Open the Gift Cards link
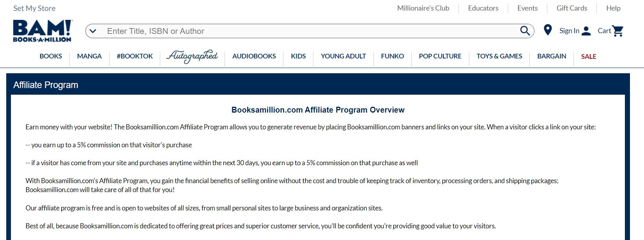The width and height of the screenshot is (644, 240). point(571,8)
